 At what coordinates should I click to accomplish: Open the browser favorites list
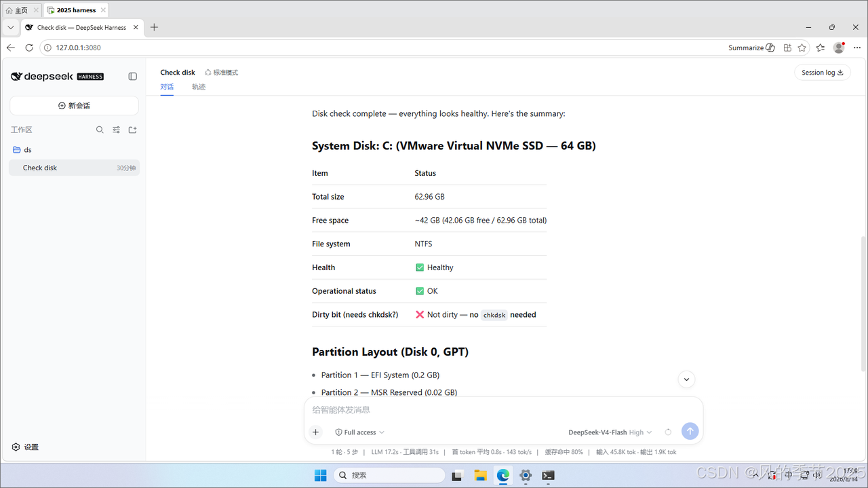coord(821,48)
